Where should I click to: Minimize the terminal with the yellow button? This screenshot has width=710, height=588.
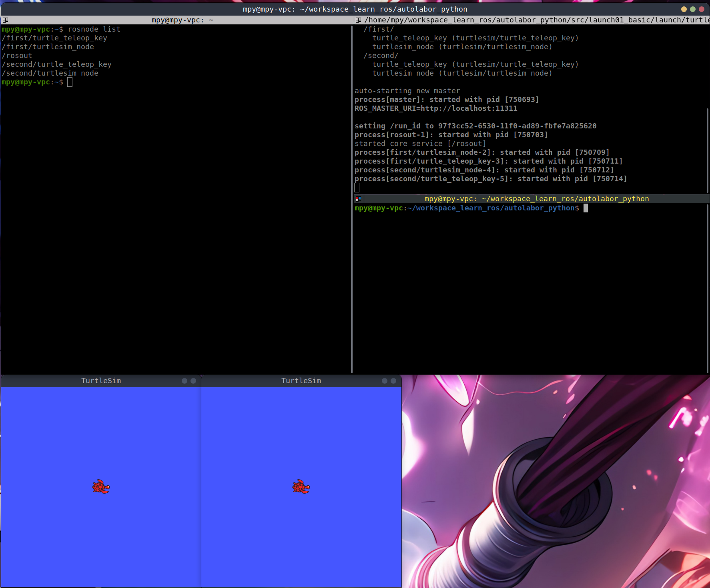(x=684, y=9)
